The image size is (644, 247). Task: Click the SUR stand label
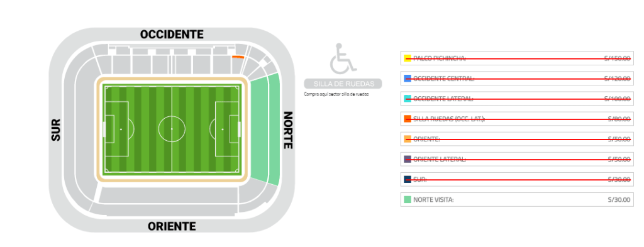(x=56, y=129)
